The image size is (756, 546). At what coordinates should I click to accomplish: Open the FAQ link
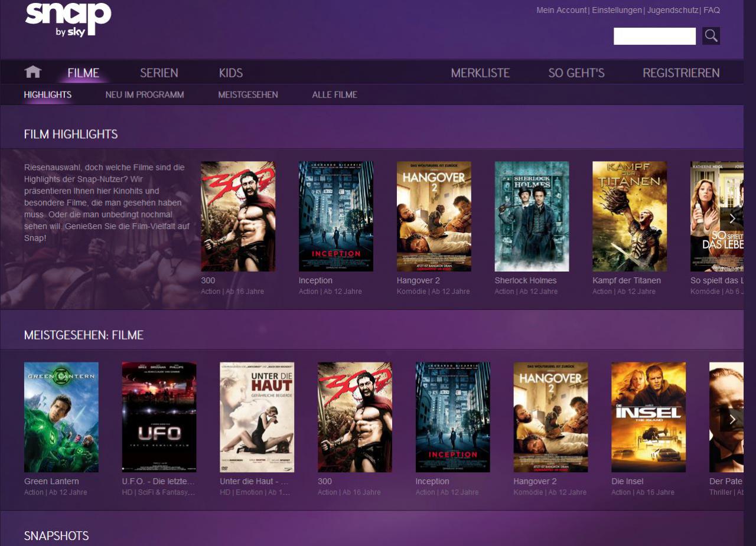pyautogui.click(x=712, y=10)
